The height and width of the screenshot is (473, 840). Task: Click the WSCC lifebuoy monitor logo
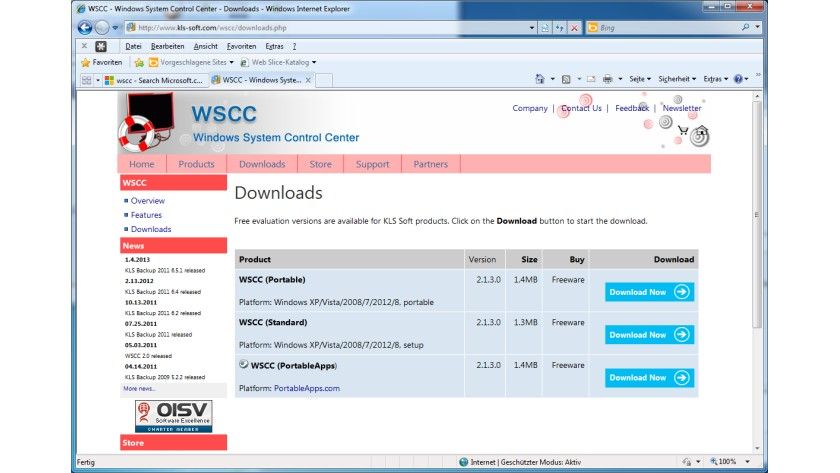pyautogui.click(x=146, y=123)
